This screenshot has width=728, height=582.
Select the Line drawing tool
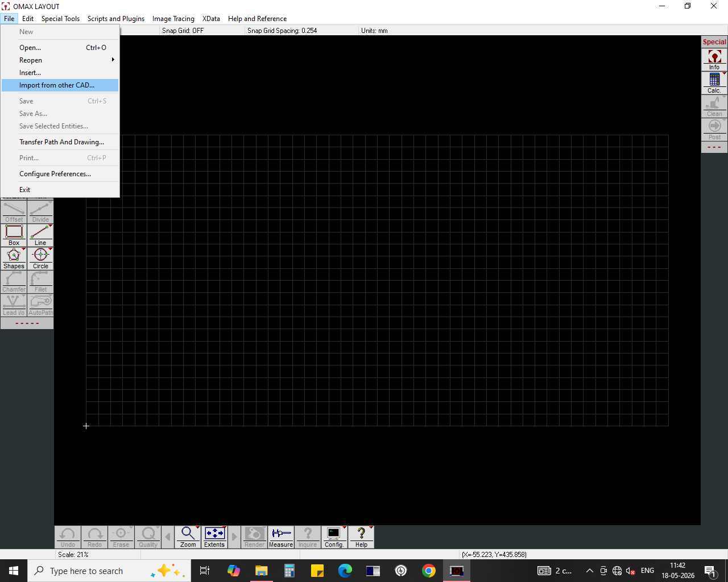click(40, 235)
